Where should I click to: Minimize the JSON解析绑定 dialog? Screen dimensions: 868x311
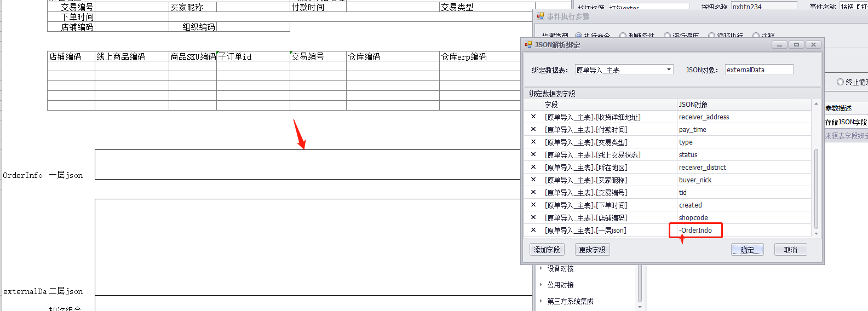point(779,45)
